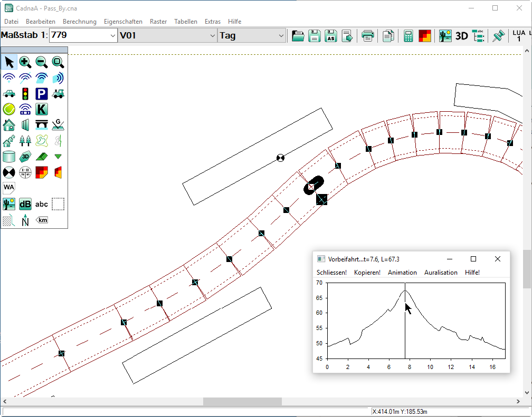Select the tennis ball sports source tool
The width and height of the screenshot is (532, 417).
coord(9,109)
